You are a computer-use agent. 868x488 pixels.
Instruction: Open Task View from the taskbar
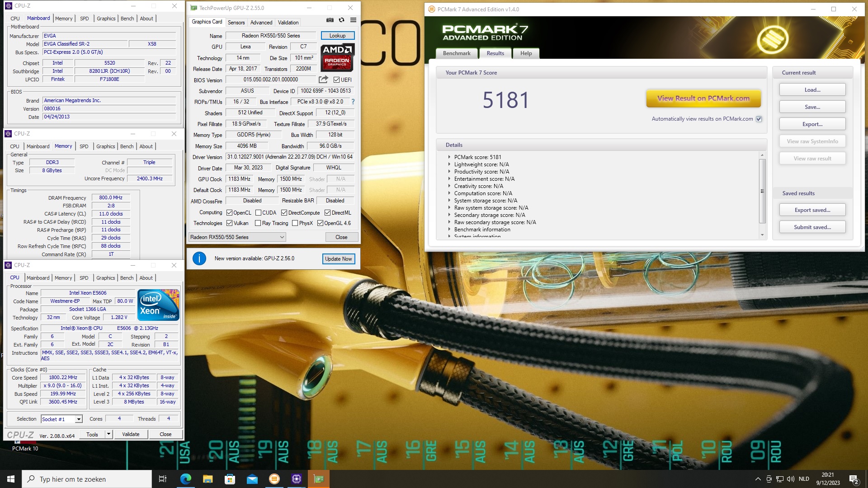click(163, 479)
